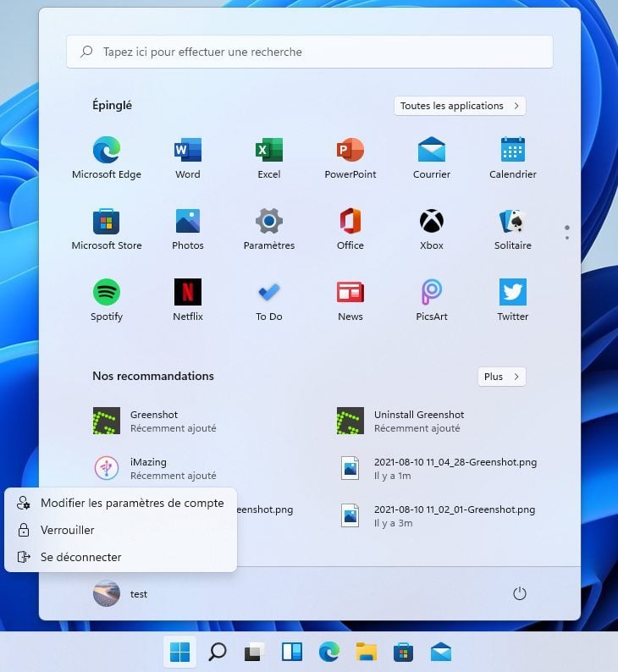Open the Excel pinned app

pos(268,157)
